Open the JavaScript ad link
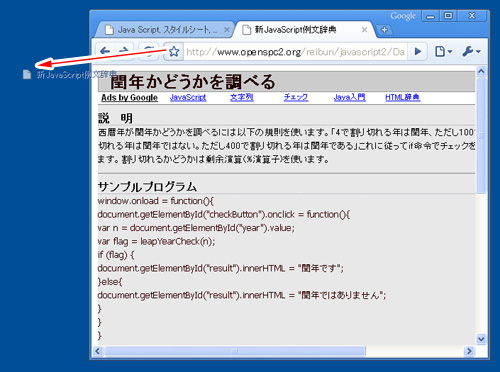 coord(188,97)
